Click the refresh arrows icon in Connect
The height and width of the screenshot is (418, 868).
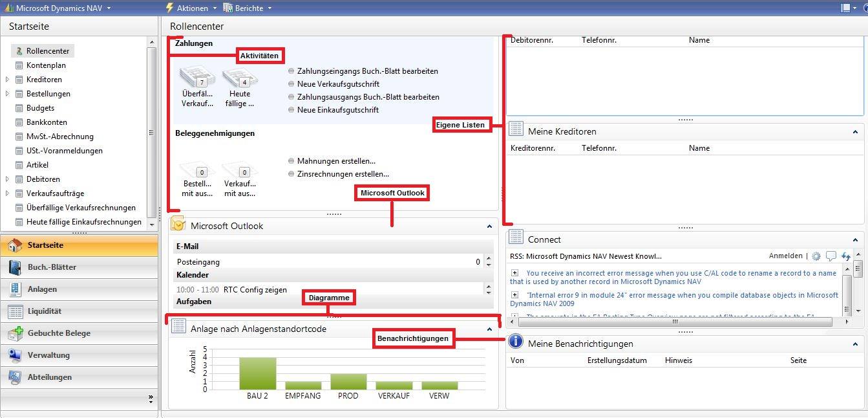tap(846, 256)
